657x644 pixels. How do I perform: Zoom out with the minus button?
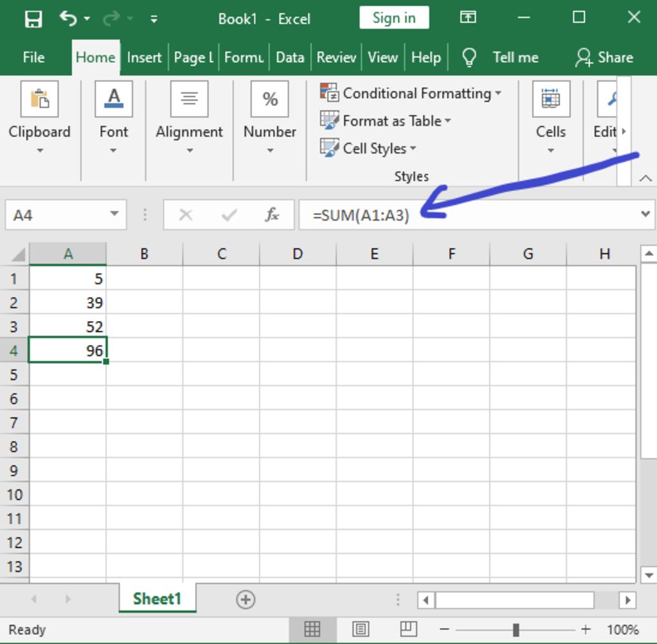[445, 629]
